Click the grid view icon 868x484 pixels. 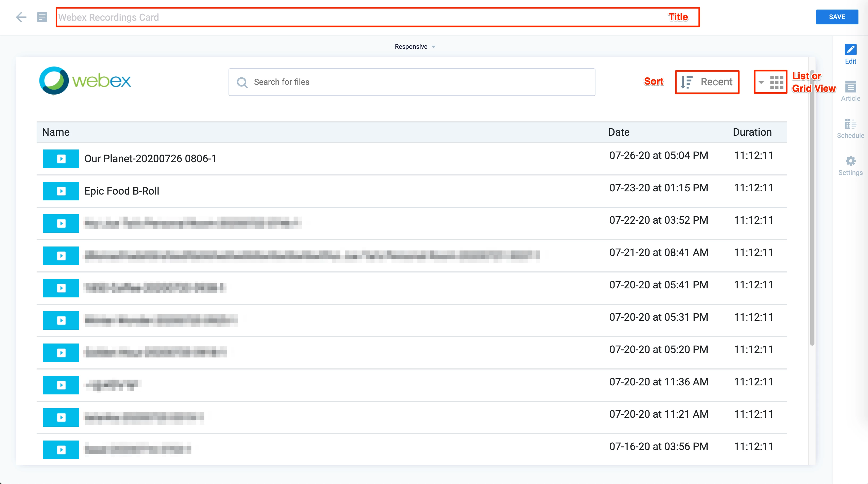click(777, 82)
